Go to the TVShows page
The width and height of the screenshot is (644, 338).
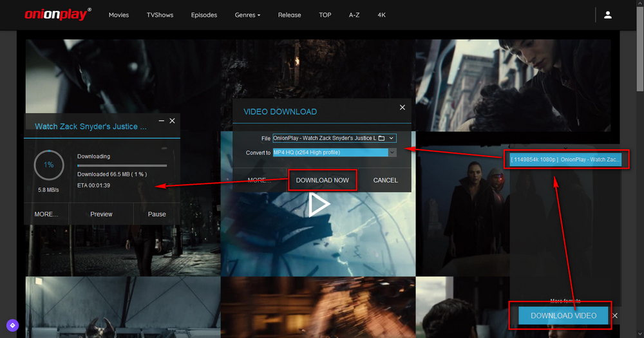(x=160, y=15)
